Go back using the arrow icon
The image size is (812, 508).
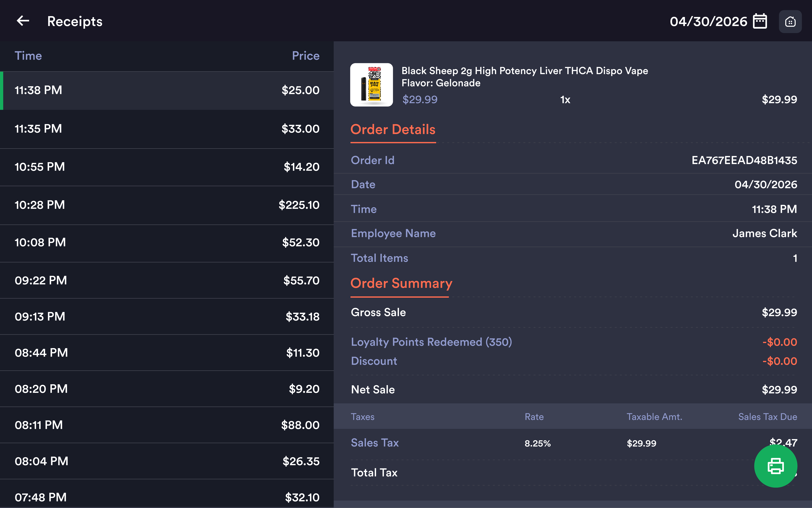coord(23,21)
